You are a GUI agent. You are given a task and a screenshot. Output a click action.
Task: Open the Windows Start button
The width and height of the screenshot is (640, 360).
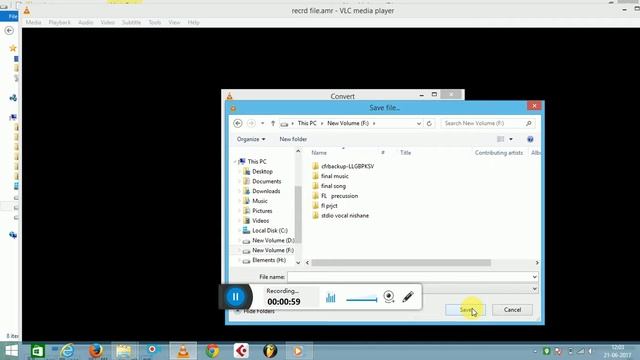11,351
